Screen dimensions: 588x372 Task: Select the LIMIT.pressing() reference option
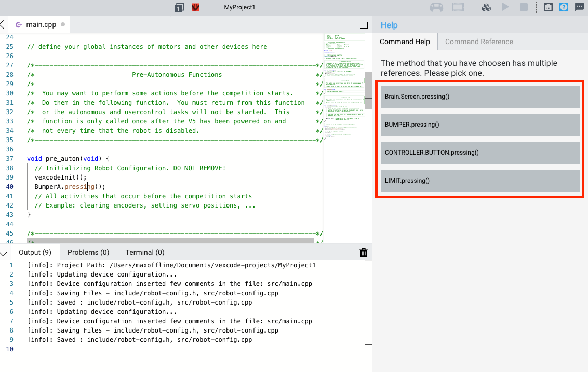click(x=480, y=181)
